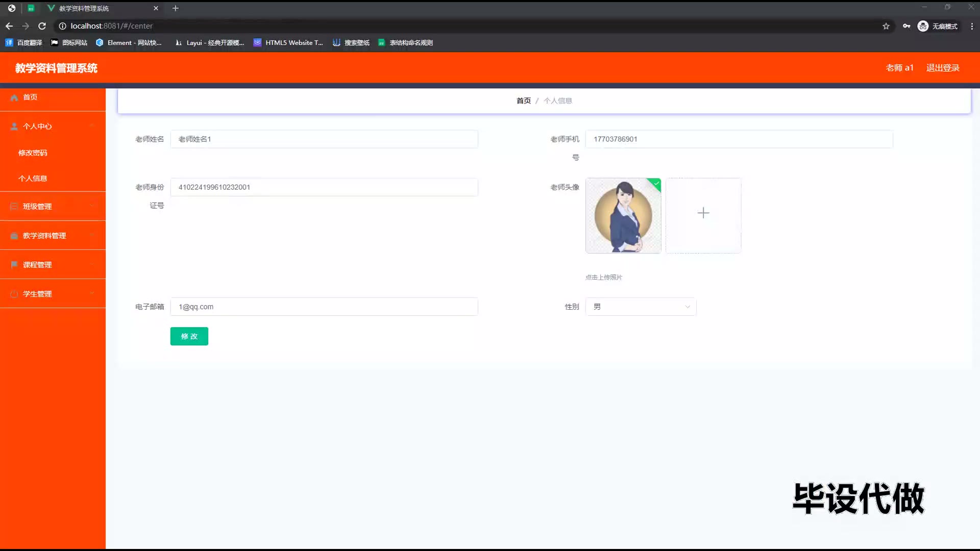Click the 班级管理 sidebar icon
This screenshot has width=980, height=551.
coord(14,206)
